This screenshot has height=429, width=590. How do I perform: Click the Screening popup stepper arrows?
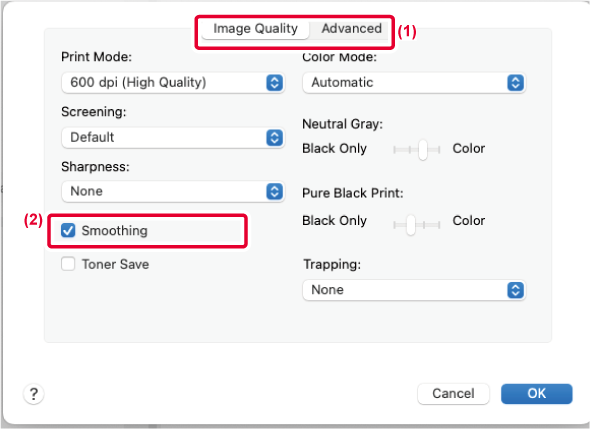tap(274, 138)
